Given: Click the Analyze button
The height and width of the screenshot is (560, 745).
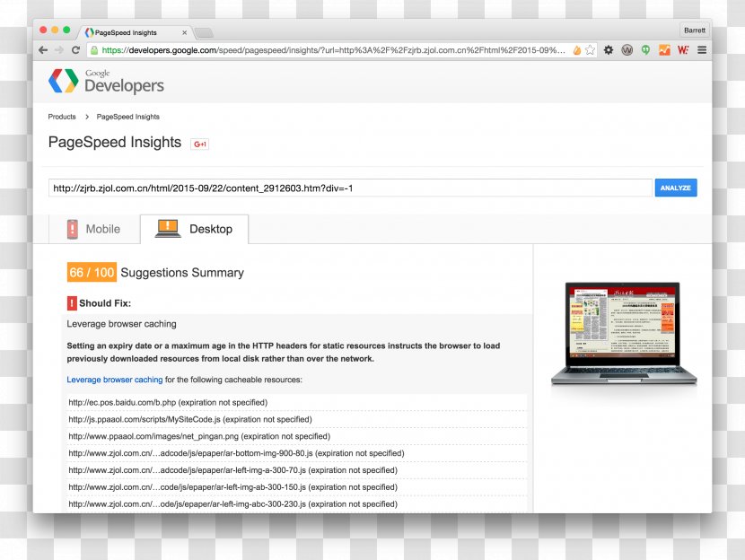Looking at the screenshot, I should [676, 188].
